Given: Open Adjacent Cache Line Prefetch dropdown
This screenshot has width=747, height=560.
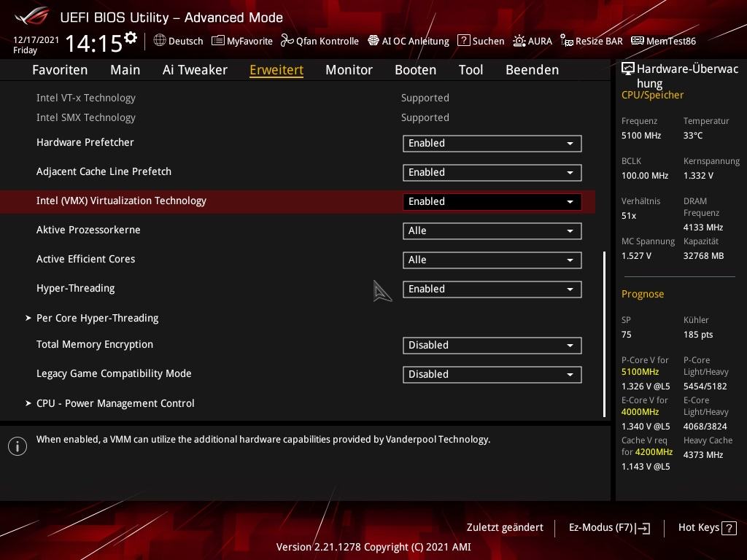Looking at the screenshot, I should [x=492, y=172].
